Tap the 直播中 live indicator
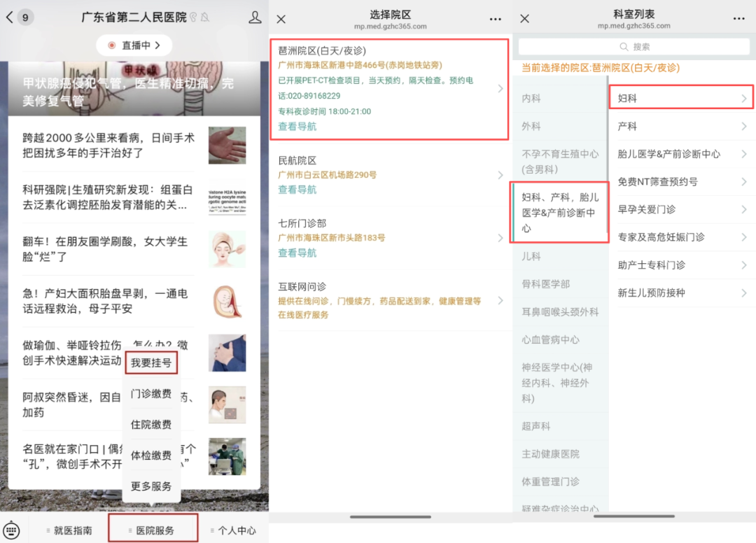The width and height of the screenshot is (756, 543). (134, 45)
